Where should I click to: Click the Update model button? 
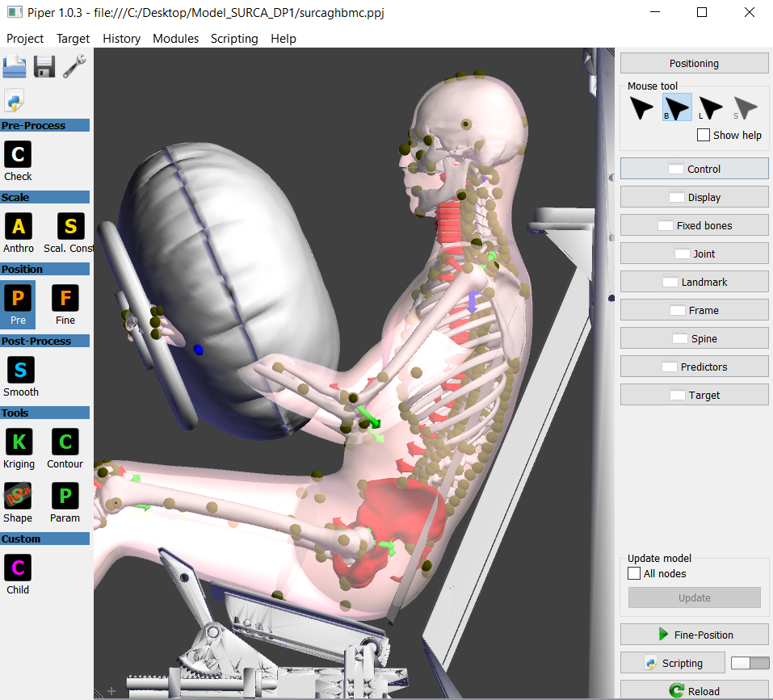[x=694, y=597]
